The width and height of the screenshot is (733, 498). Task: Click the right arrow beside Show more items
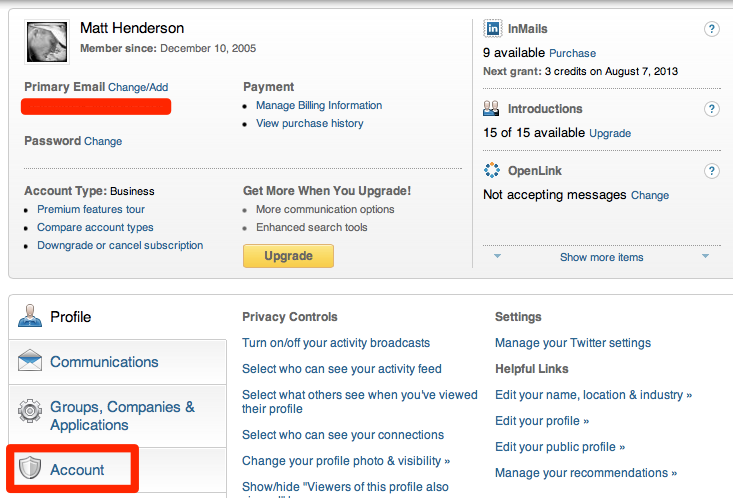coord(705,256)
